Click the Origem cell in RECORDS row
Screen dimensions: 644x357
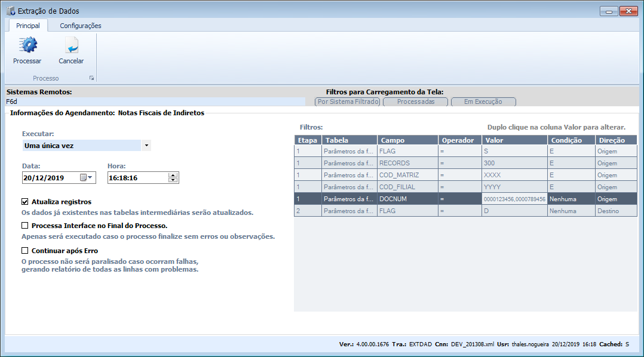click(x=616, y=163)
